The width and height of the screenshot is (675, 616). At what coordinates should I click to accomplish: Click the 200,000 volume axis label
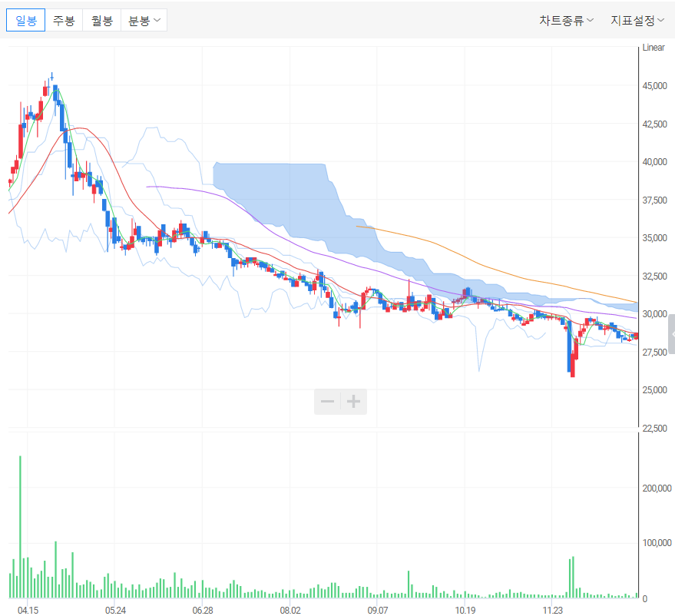pos(657,488)
